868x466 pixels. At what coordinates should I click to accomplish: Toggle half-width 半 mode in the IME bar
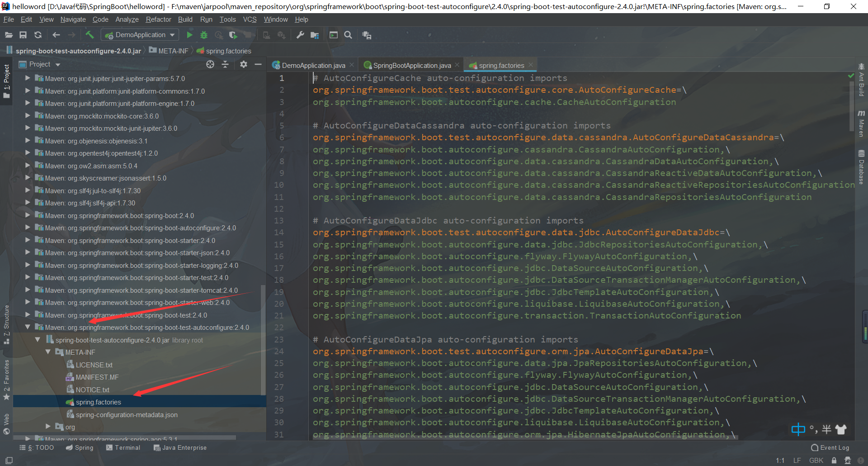[x=827, y=429]
